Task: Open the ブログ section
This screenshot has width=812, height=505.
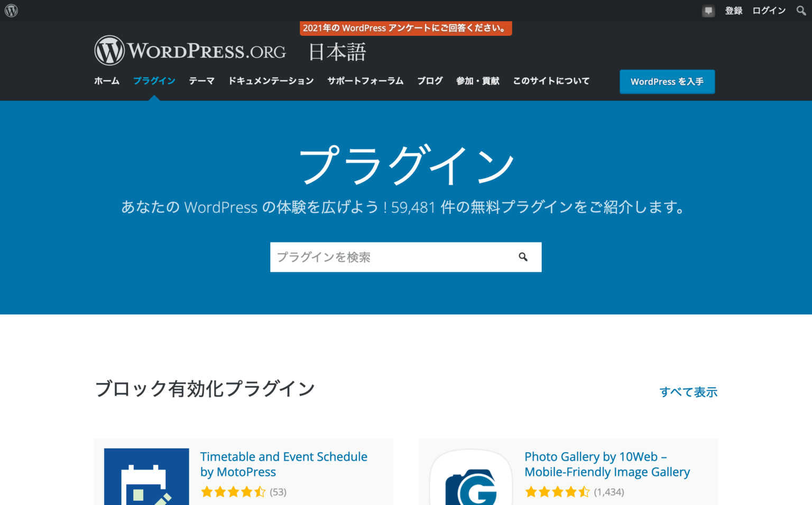Action: tap(430, 81)
